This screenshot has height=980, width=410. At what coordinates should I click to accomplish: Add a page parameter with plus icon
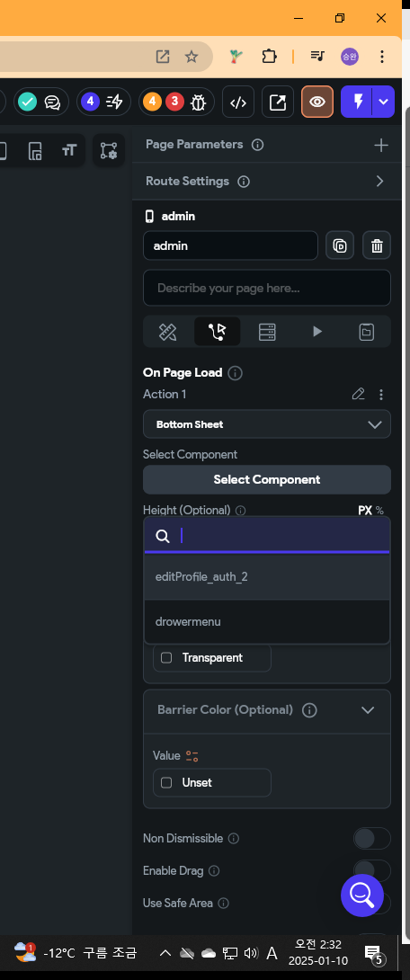tap(380, 145)
